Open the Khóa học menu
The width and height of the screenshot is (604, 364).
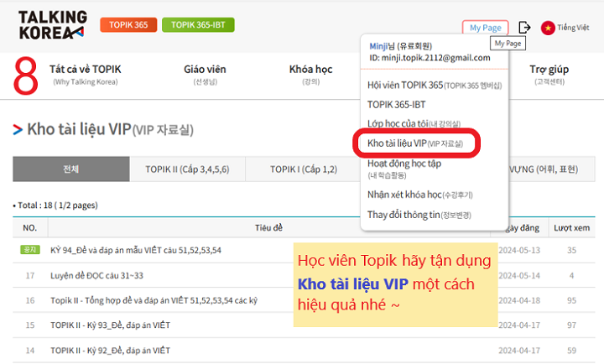(x=311, y=75)
